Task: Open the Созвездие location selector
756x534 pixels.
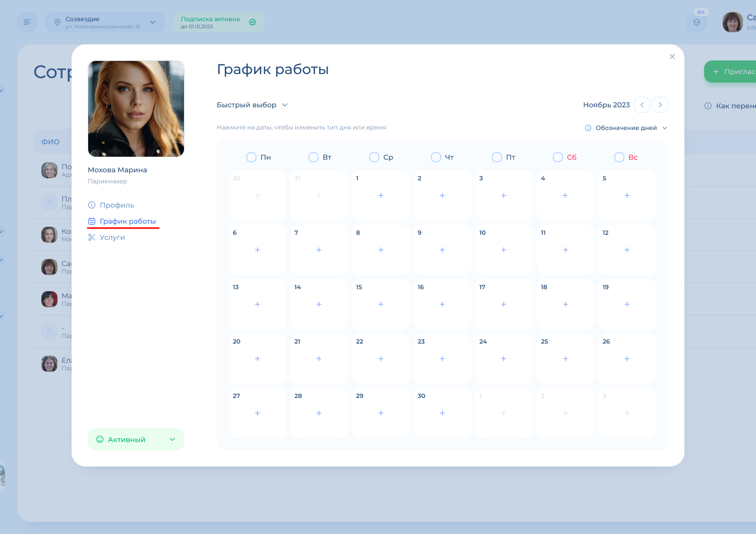Action: click(105, 22)
